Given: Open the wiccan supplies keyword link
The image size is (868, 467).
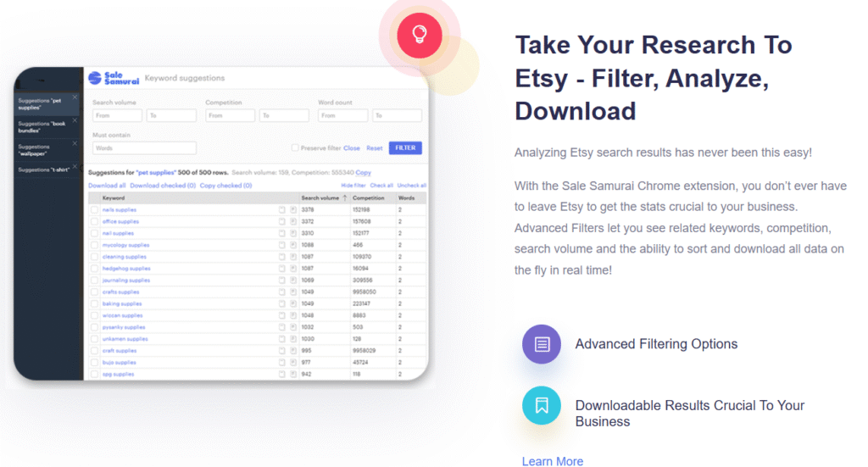Looking at the screenshot, I should point(122,315).
